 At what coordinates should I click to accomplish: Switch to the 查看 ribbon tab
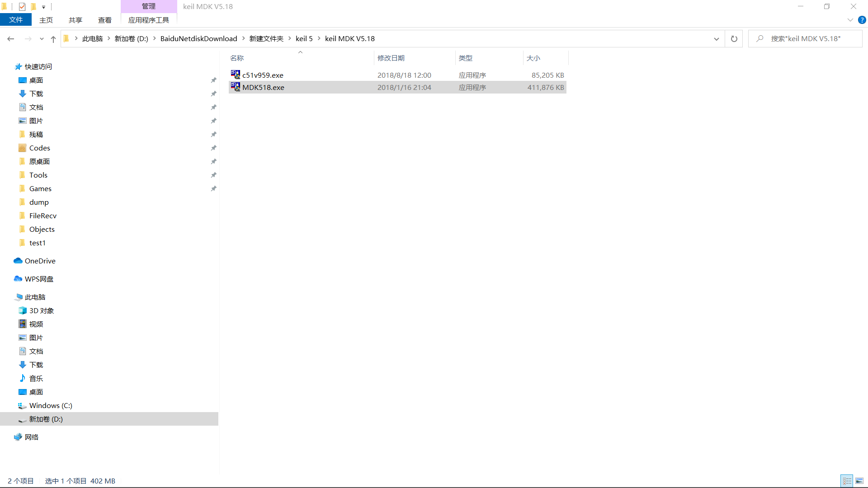coord(104,20)
